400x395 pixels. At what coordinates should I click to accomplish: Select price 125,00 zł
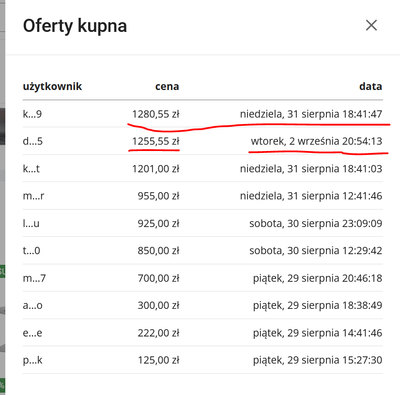158,360
